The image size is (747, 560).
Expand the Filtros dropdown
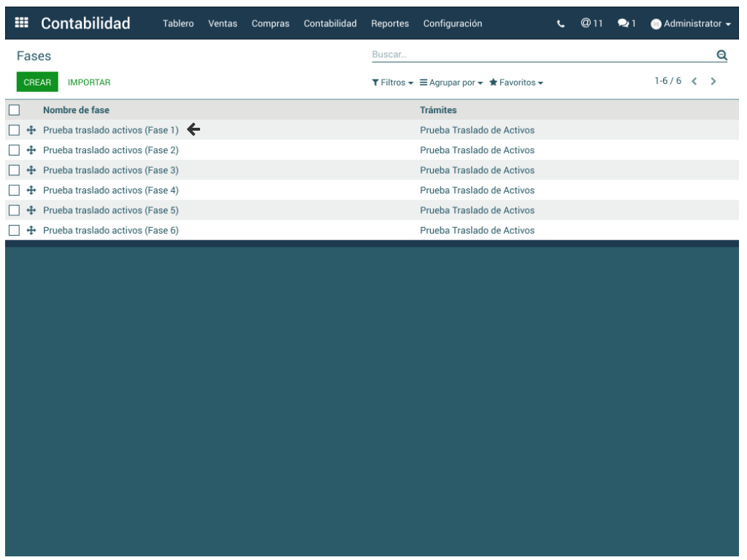pos(393,83)
